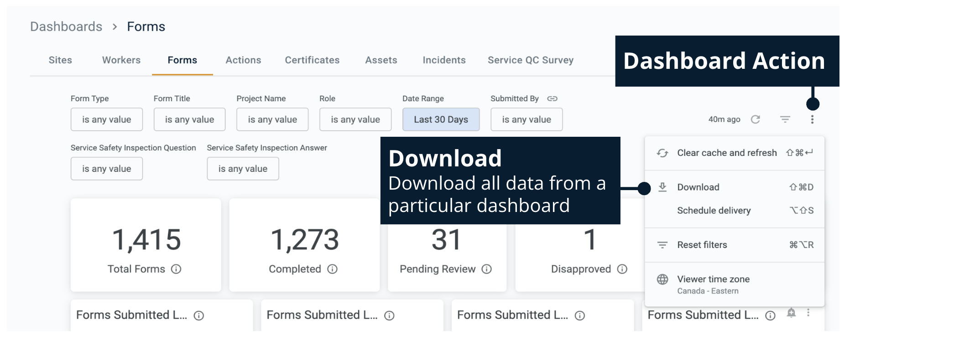The height and width of the screenshot is (341, 980).
Task: Open the Role filter dropdown
Action: [355, 119]
